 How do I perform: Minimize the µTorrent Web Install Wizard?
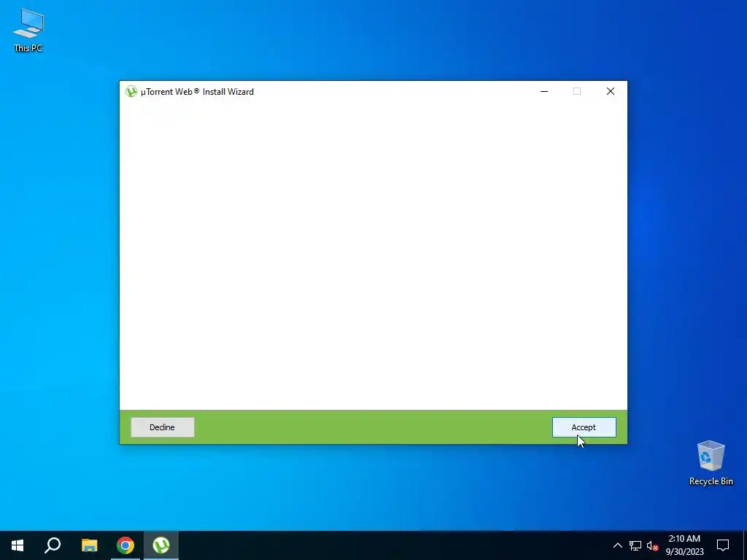coord(544,91)
